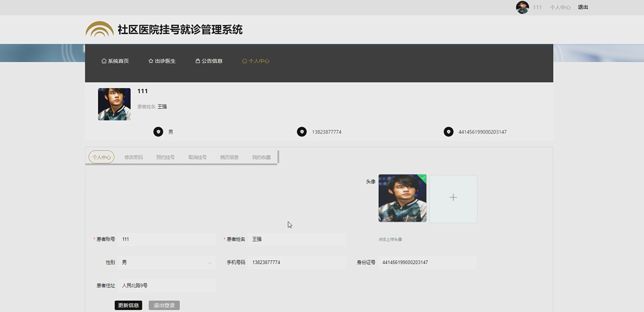
Task: Click the user avatar in top bar
Action: tap(522, 7)
